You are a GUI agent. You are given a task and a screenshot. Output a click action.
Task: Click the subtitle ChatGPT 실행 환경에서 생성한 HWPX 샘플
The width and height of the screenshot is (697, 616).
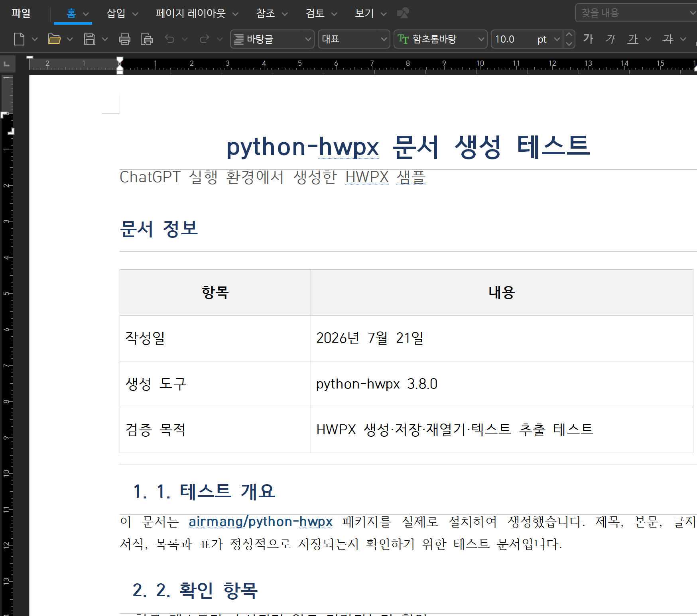pos(273,177)
